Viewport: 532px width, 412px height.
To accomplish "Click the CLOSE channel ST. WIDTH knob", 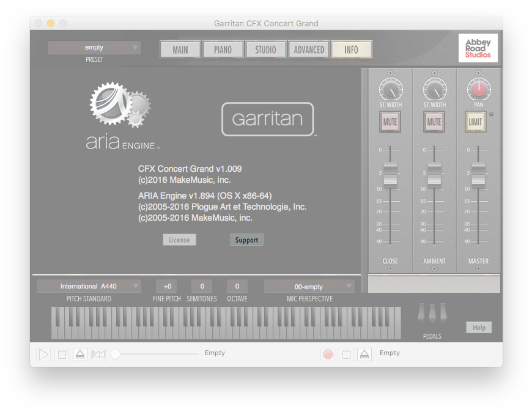I will click(391, 89).
